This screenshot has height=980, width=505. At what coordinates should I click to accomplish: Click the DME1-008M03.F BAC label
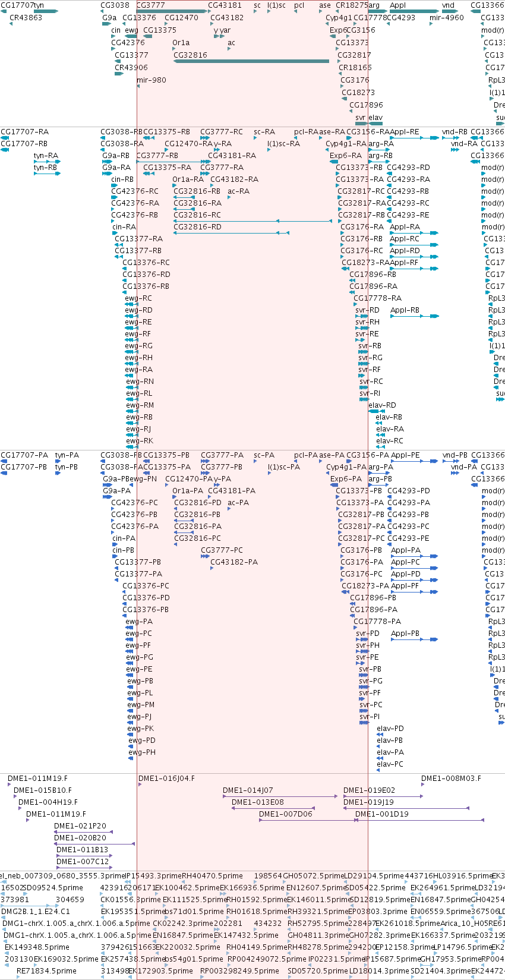[x=452, y=779]
